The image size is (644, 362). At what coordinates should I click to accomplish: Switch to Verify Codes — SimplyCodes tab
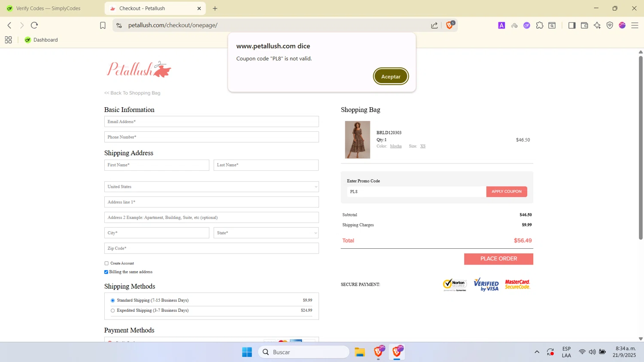[48, 8]
